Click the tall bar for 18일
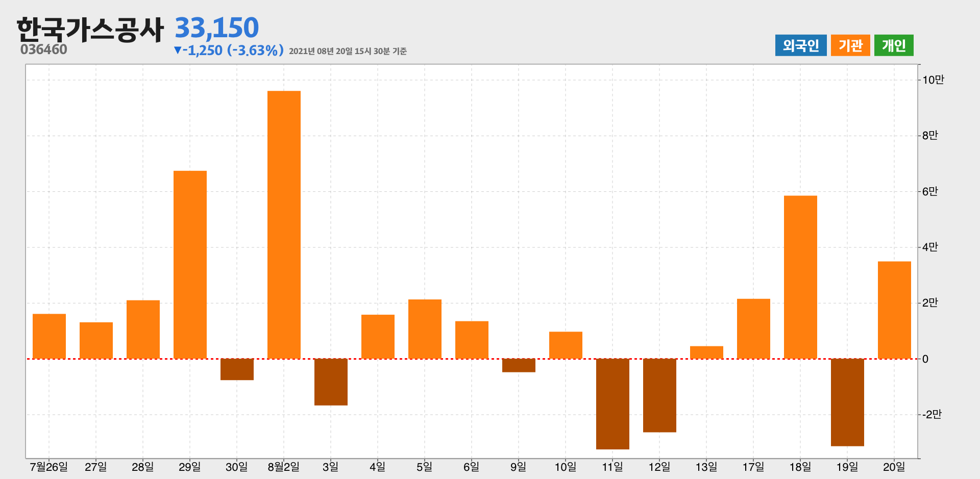980x479 pixels. pos(800,277)
